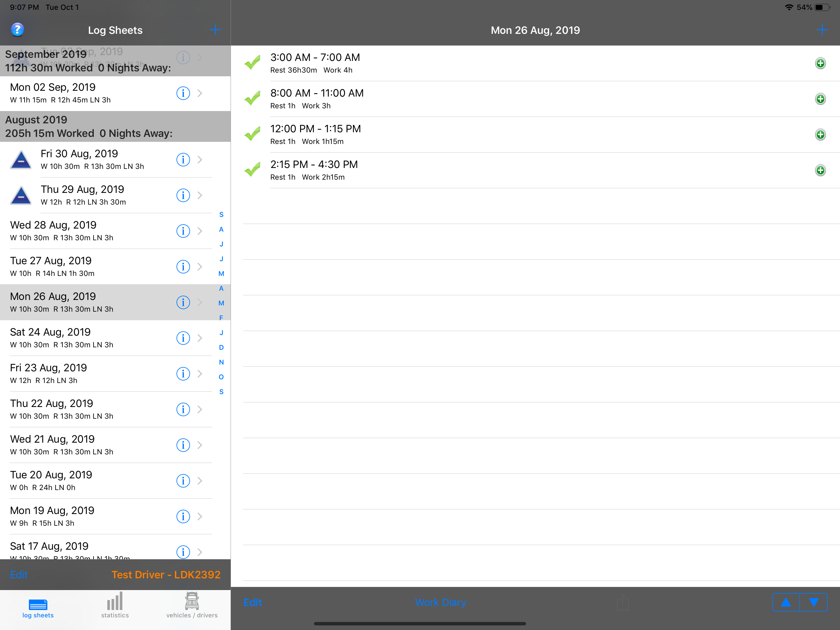840x630 pixels.
Task: Open the blue help question mark icon
Action: [x=18, y=30]
